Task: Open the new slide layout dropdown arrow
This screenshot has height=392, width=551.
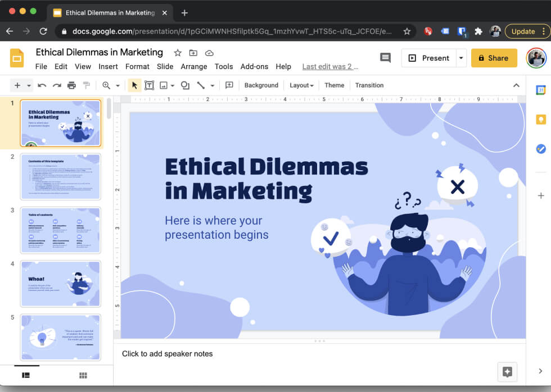Action: 29,85
